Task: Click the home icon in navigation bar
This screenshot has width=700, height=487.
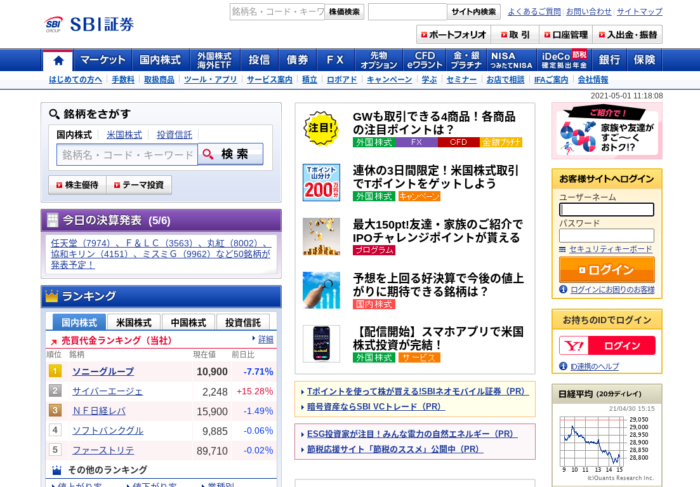Action: pyautogui.click(x=58, y=60)
